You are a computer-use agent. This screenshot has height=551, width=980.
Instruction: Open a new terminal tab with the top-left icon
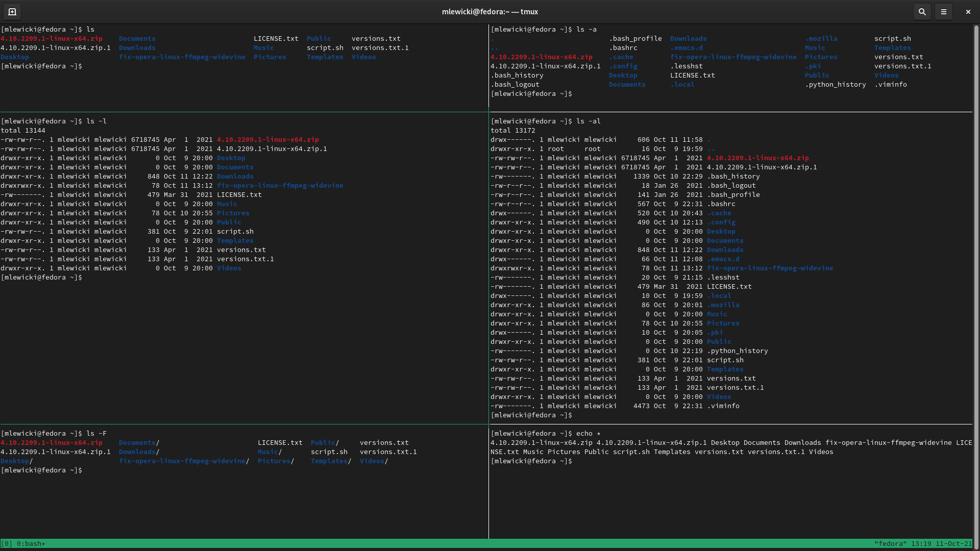click(x=12, y=12)
